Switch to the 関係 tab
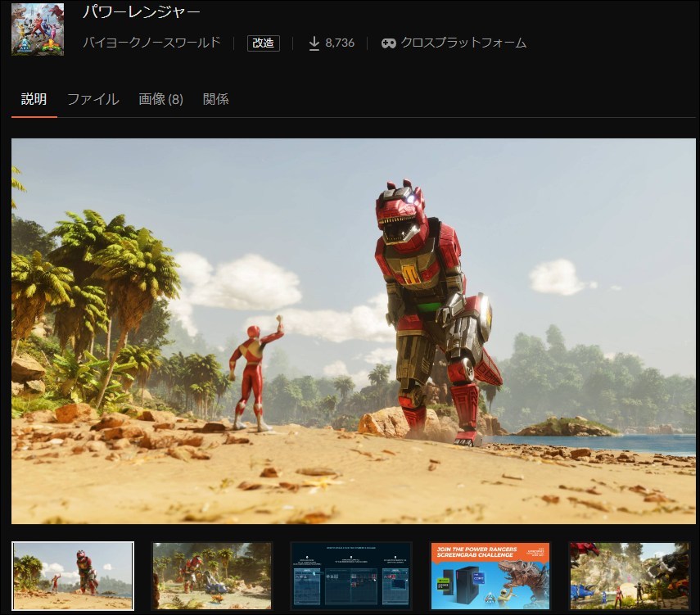This screenshot has height=615, width=700. (x=215, y=99)
